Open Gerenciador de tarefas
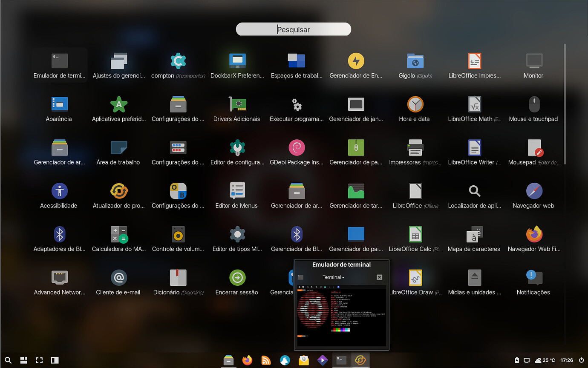Image resolution: width=588 pixels, height=368 pixels. point(356,196)
